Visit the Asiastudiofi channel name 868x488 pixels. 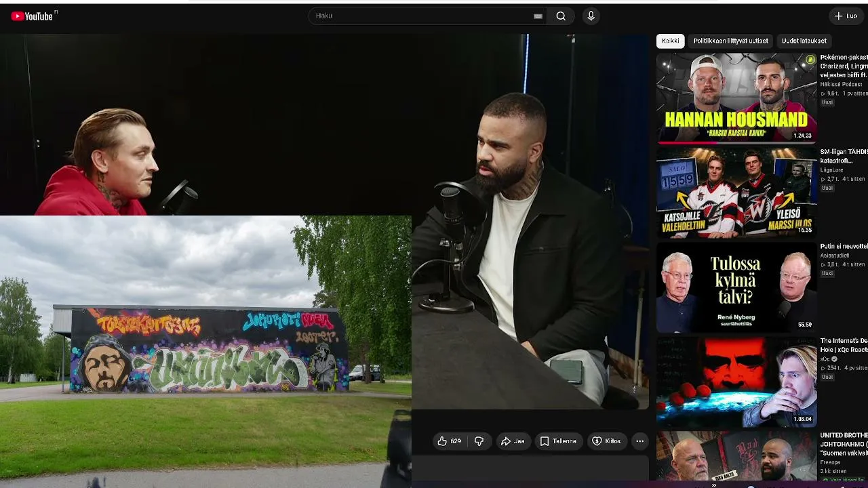(835, 256)
